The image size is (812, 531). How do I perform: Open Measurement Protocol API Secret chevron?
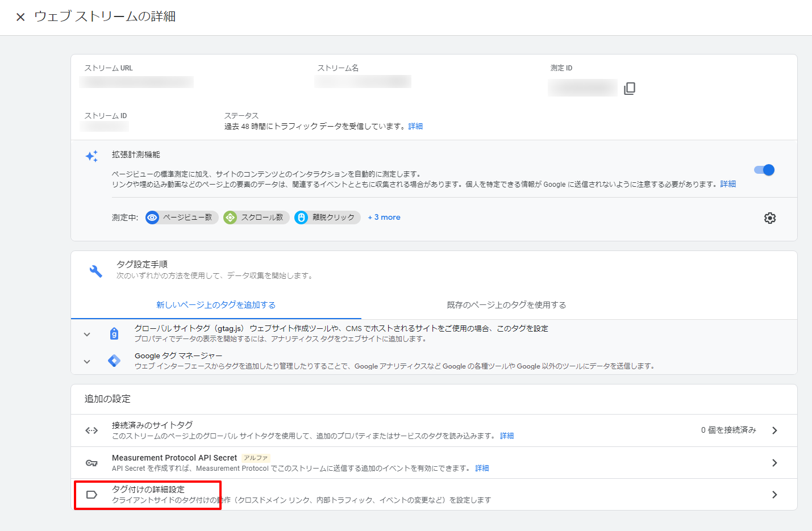(x=774, y=463)
